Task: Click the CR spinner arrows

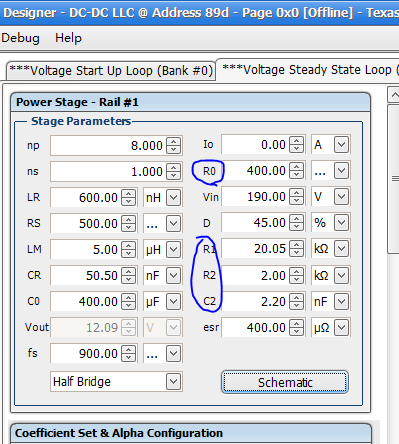Action: point(128,276)
